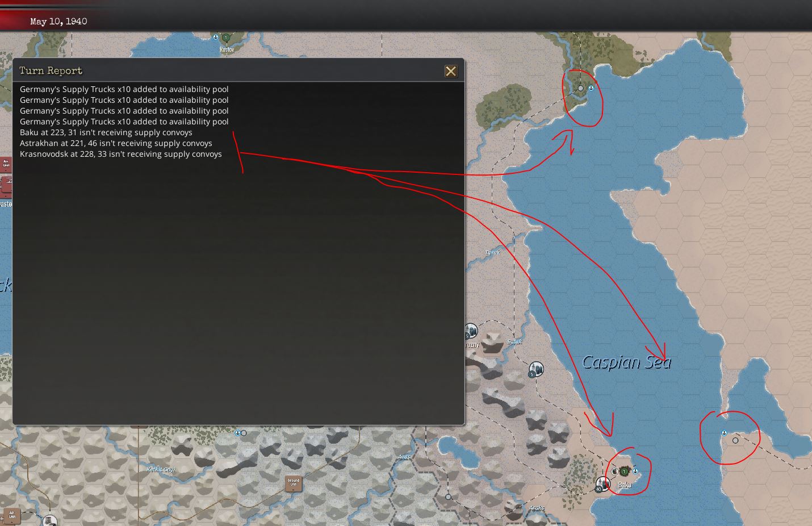Select the Krasnovodsk port anchor icon
This screenshot has width=812, height=526.
[x=724, y=433]
